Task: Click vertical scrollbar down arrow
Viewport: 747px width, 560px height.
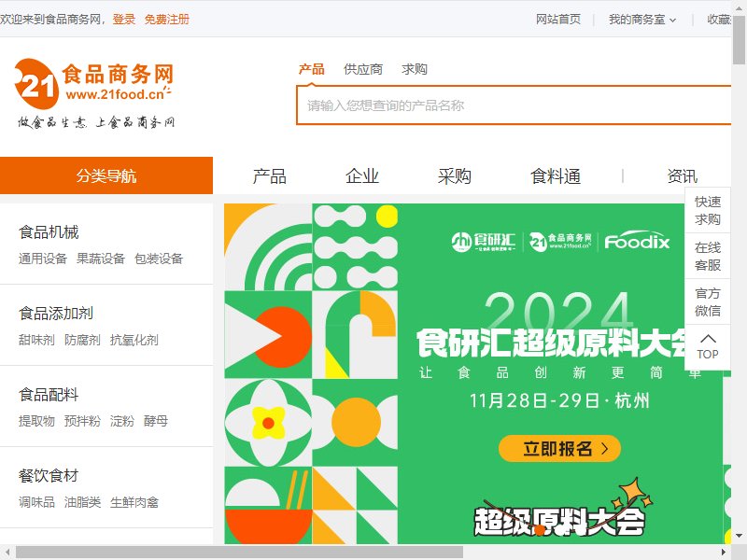Action: (740, 536)
